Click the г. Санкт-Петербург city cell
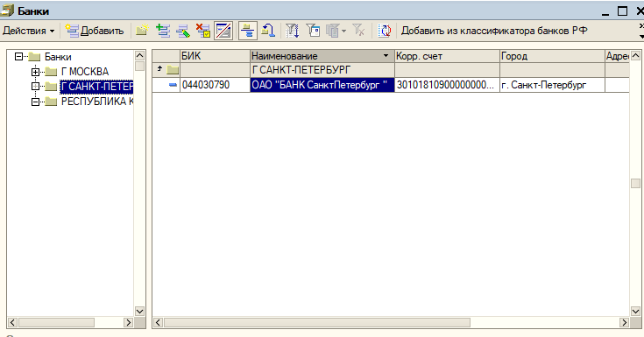Viewport: 644px width, 337px height. [552, 85]
